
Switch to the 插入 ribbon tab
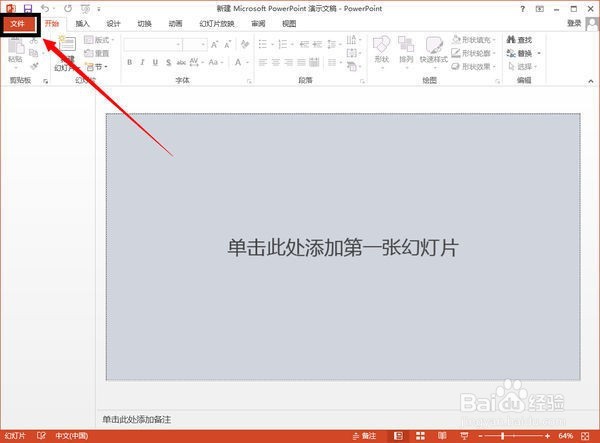pyautogui.click(x=82, y=24)
